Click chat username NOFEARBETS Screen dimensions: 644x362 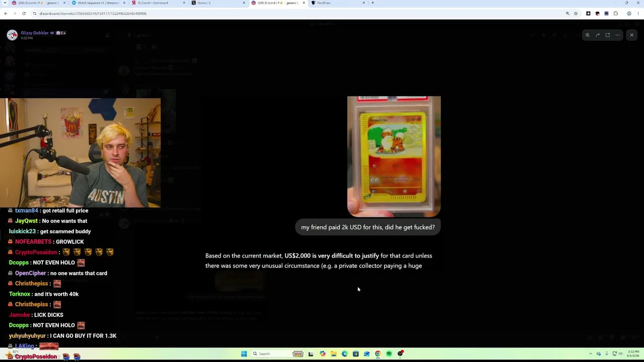click(33, 242)
